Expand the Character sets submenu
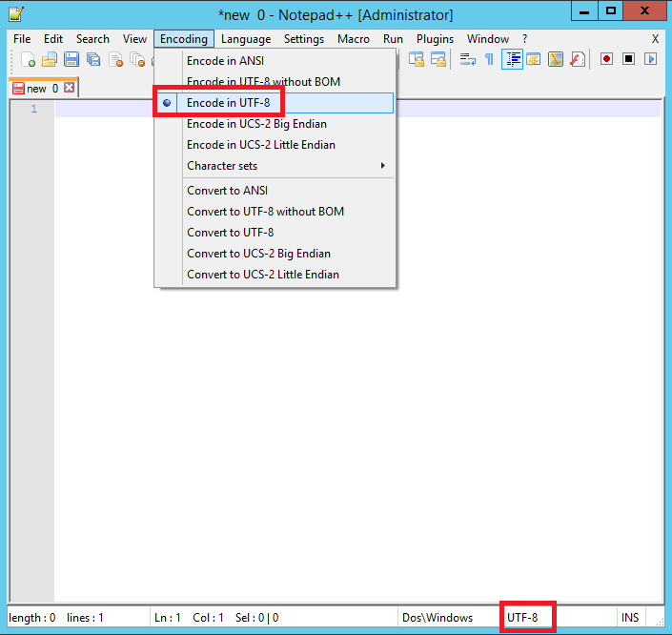Screen dimensions: 672x635 coord(274,166)
